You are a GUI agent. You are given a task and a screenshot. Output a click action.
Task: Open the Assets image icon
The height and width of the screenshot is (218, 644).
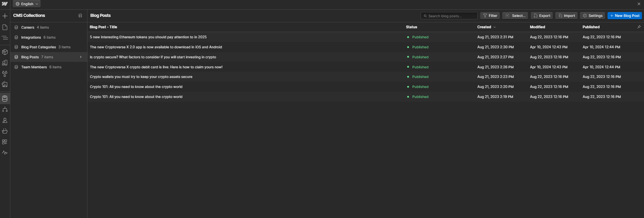[x=5, y=84]
